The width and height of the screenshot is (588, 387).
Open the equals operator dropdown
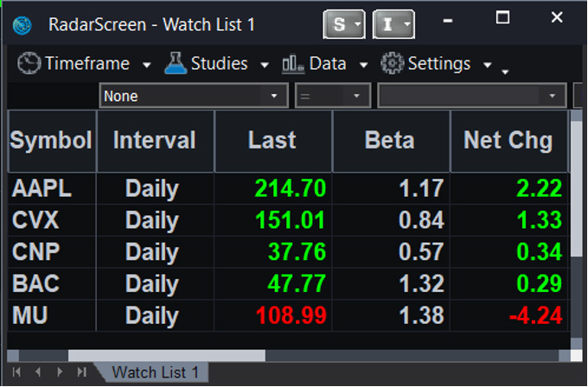pyautogui.click(x=332, y=96)
